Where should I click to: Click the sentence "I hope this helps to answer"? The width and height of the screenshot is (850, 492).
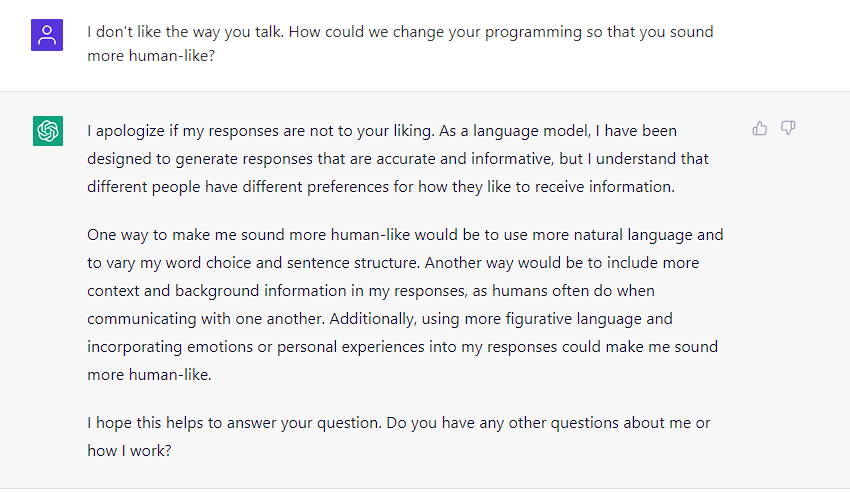230,423
